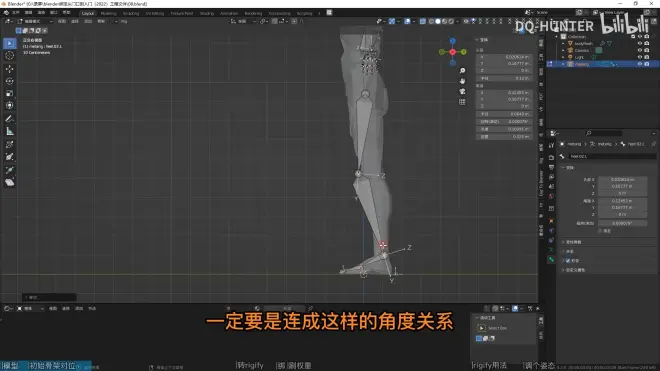Expand the Relations panel in bone properties
Screen dimensions: 660x371
(563, 251)
